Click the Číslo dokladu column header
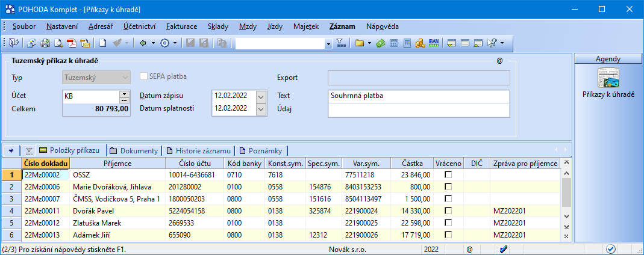Screen dimensions: 644x255 [46, 164]
